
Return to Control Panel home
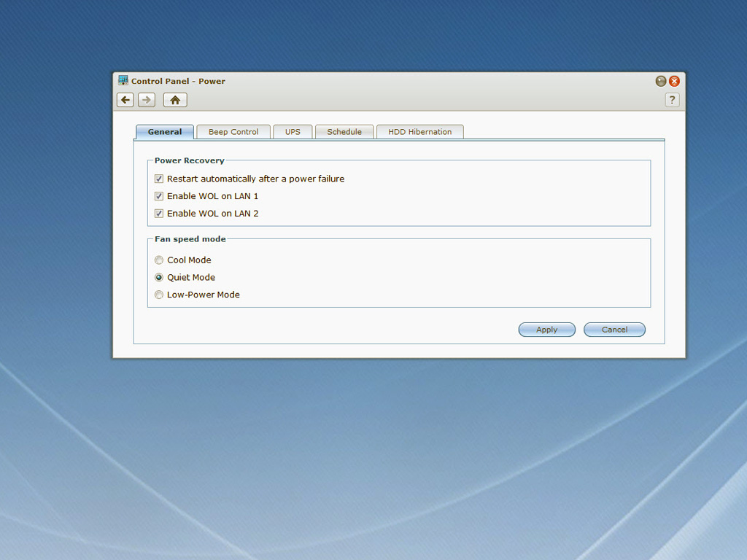pyautogui.click(x=175, y=100)
